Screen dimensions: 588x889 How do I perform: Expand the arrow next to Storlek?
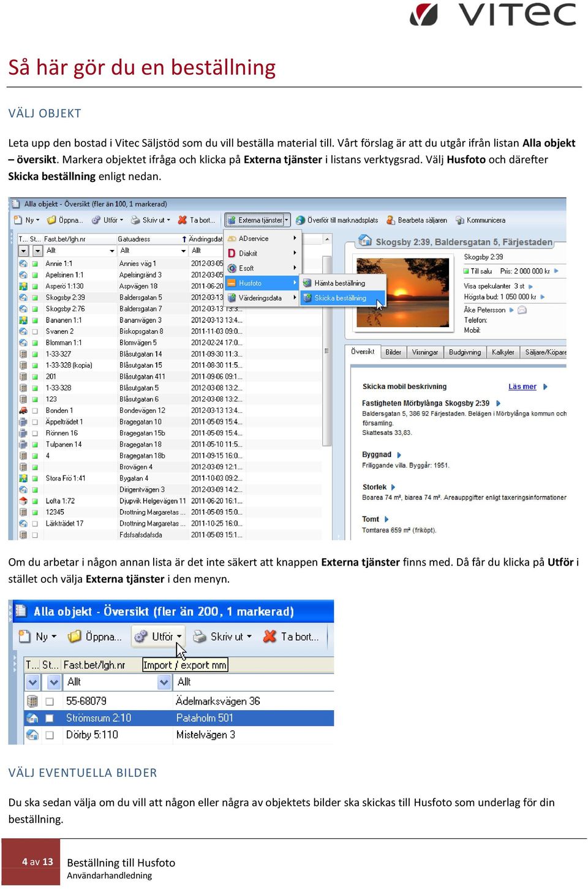[393, 488]
